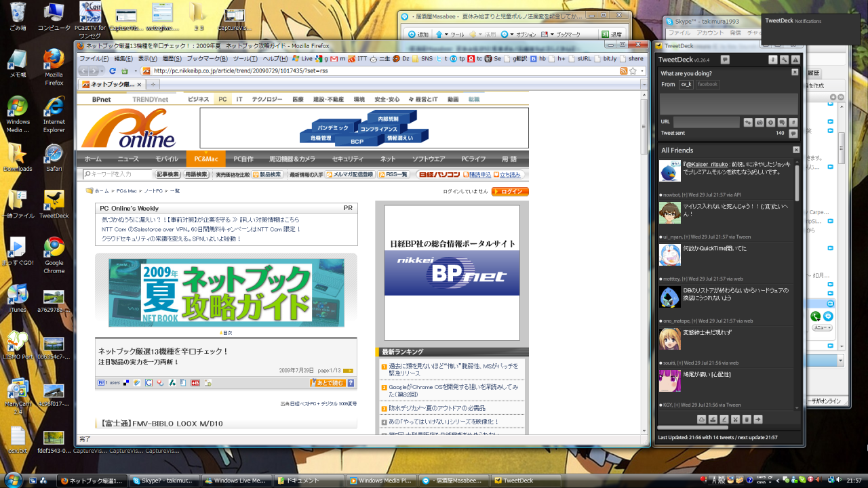Click the TRENDYnet header link
The width and height of the screenshot is (868, 488).
[x=150, y=99]
